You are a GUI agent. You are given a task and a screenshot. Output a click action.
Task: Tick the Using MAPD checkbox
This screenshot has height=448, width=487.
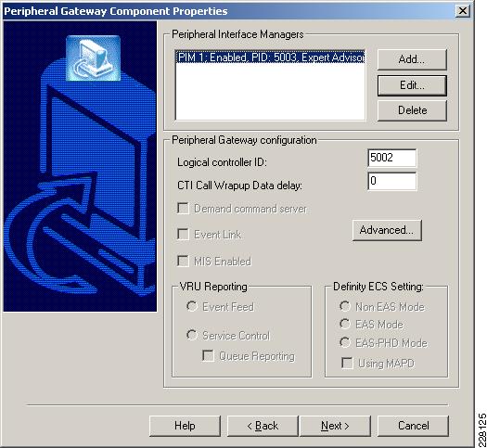point(347,363)
